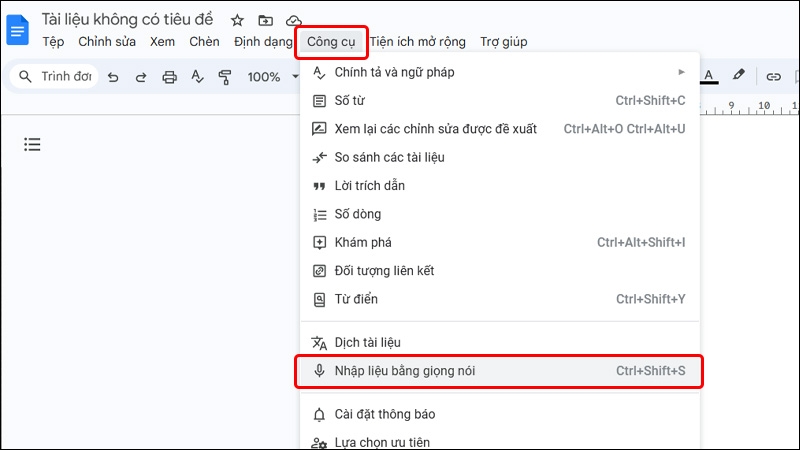The image size is (800, 450).
Task: Click the spelling check icon beside Chính tả
Action: click(319, 73)
